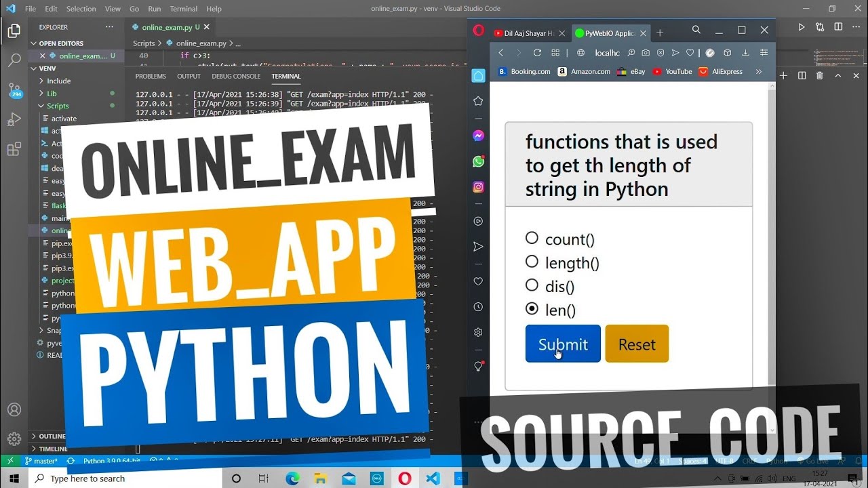
Task: Open the Windows Start menu
Action: coord(14,479)
